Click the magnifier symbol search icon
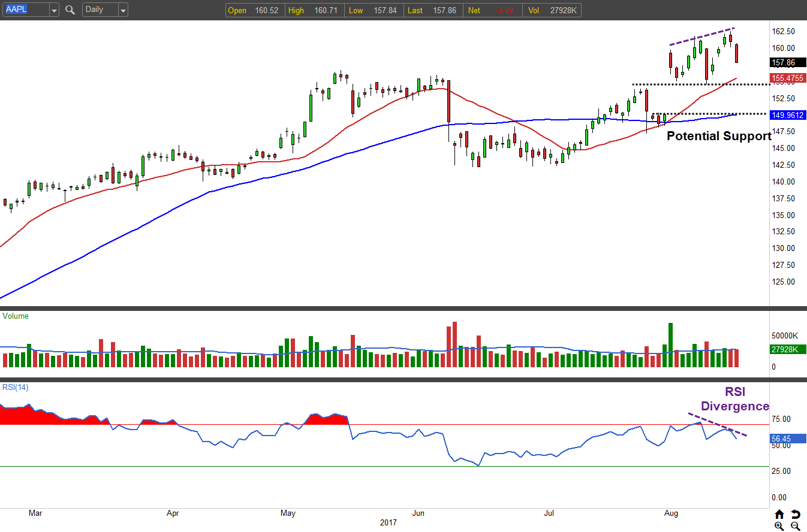This screenshot has height=532, width=807. 70,10
